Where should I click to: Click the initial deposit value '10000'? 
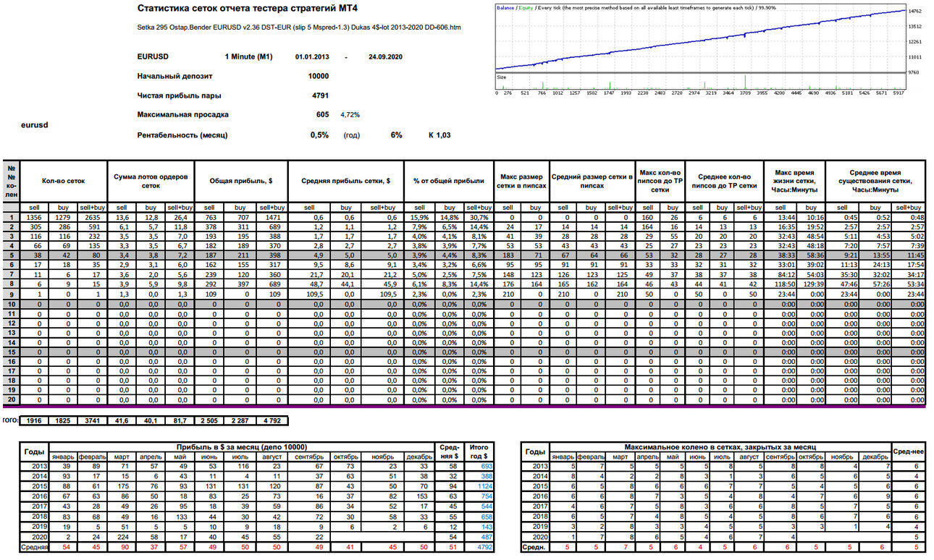click(318, 76)
